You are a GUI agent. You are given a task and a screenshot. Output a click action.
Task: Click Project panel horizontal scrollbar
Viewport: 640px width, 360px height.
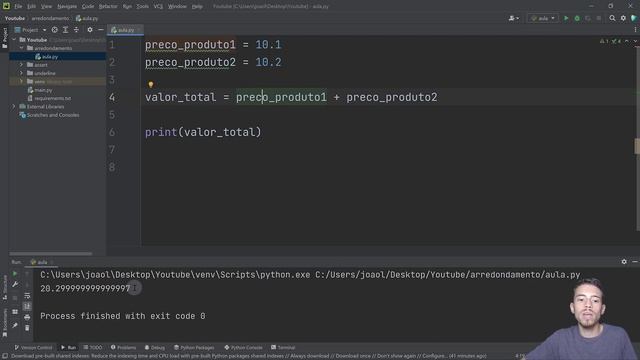tap(51, 253)
